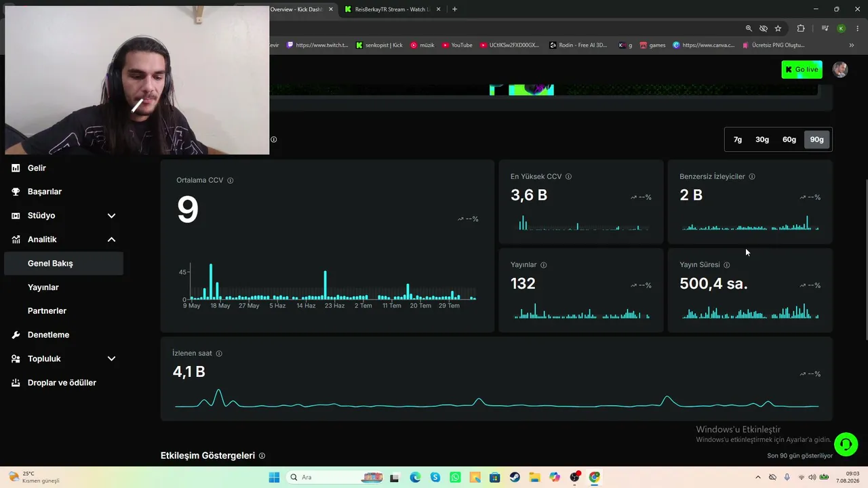Select the 60g time range
Image resolution: width=868 pixels, height=488 pixels.
point(789,140)
